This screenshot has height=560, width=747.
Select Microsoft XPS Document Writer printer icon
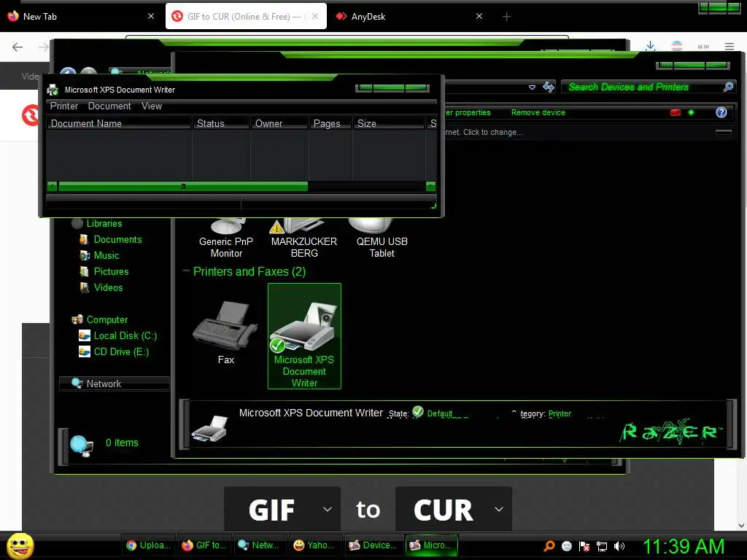[x=304, y=336]
